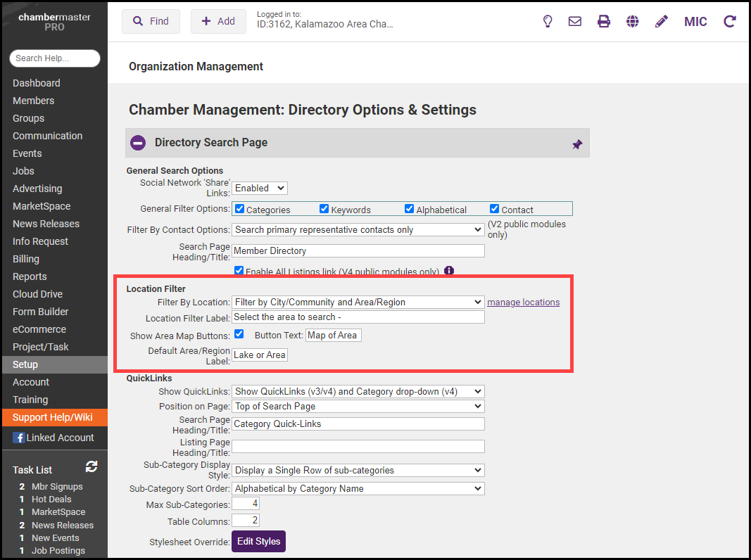Toggle the Alphabetical filter checkbox

click(409, 209)
